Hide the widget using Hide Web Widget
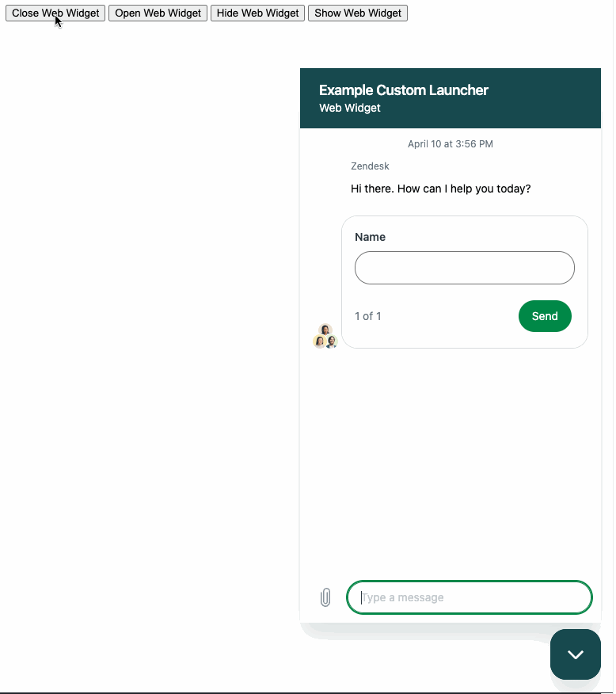This screenshot has height=694, width=616. pyautogui.click(x=258, y=13)
